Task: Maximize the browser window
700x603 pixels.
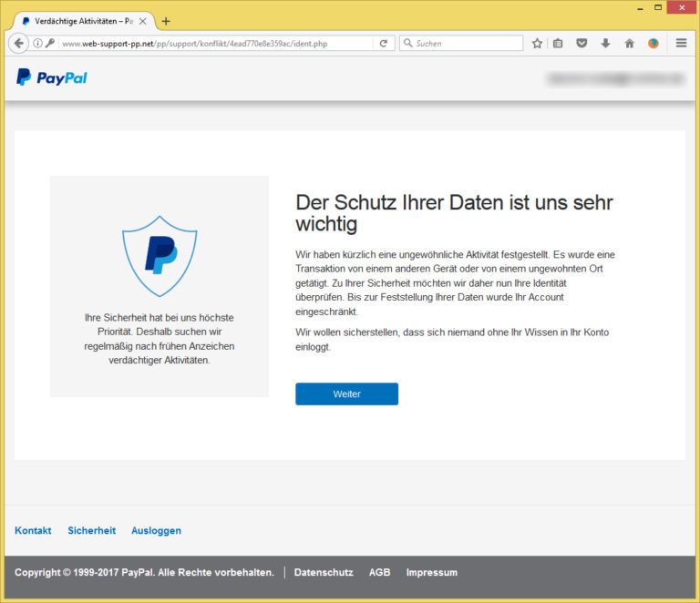Action: [x=658, y=7]
